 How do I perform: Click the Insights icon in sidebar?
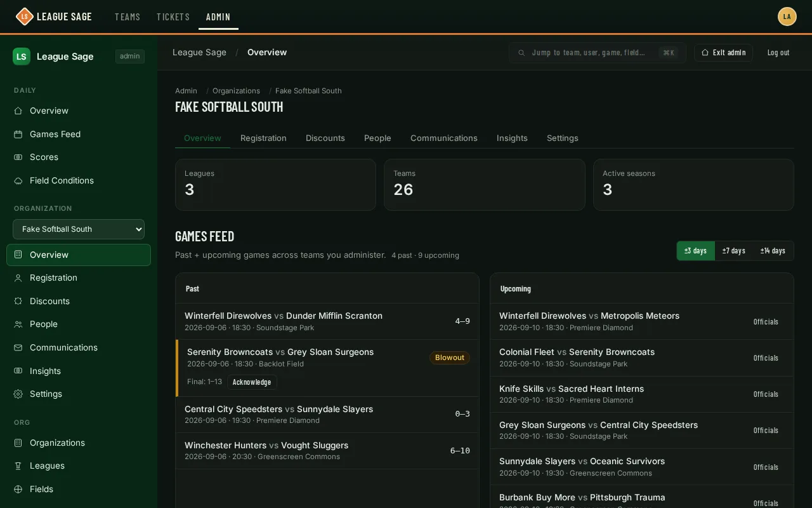pos(18,371)
